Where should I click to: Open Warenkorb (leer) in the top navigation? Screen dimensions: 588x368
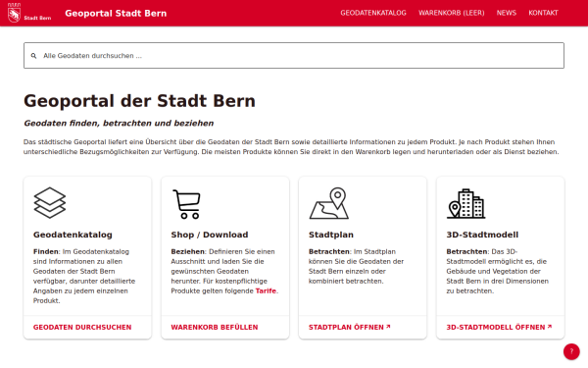coord(452,13)
